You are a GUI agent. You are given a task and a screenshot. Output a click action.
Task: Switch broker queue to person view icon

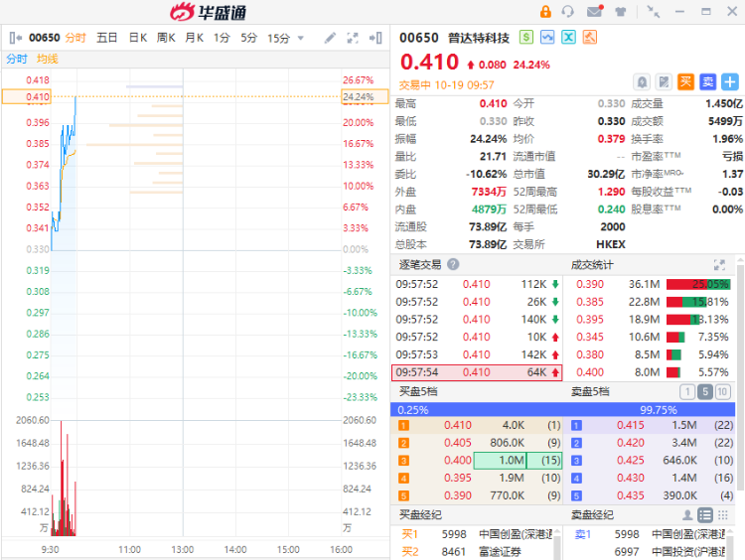[687, 515]
